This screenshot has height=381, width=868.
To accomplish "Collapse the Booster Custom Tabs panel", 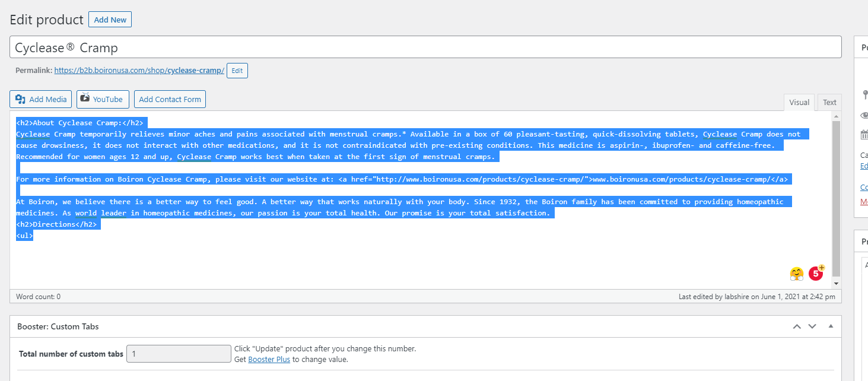I will pos(831,326).
